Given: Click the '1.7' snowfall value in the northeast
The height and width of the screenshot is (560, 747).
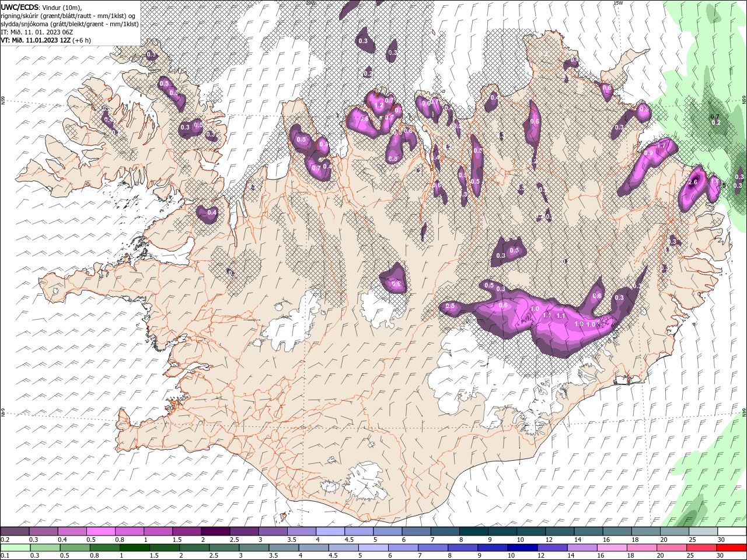Looking at the screenshot, I should [662, 145].
